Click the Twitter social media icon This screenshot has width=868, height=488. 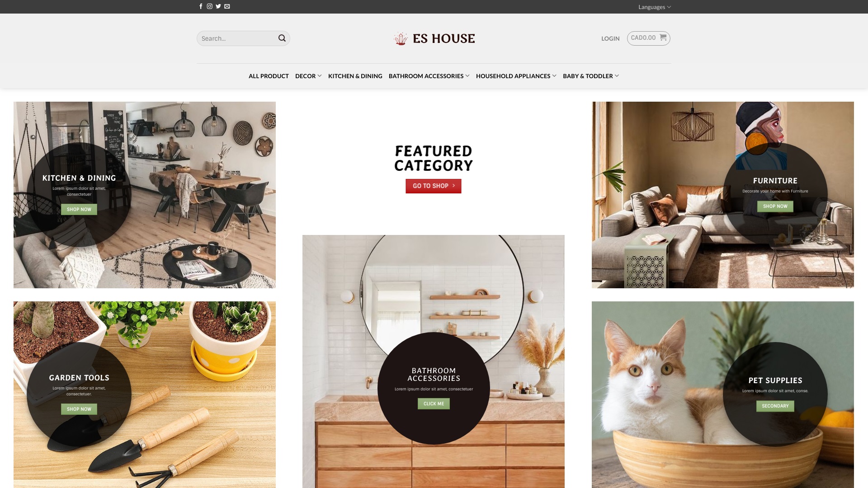tap(218, 7)
